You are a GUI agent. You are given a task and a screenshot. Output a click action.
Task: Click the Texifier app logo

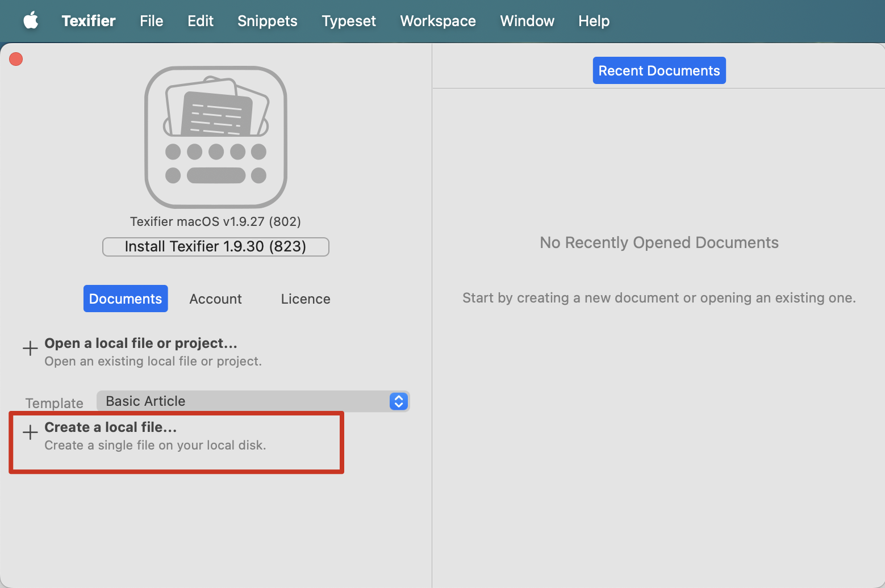(x=216, y=137)
